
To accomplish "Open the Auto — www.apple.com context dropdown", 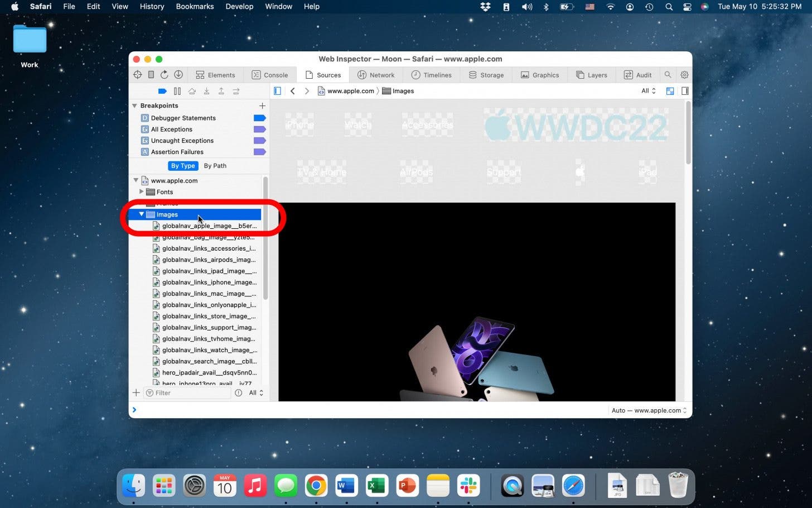I will [649, 410].
